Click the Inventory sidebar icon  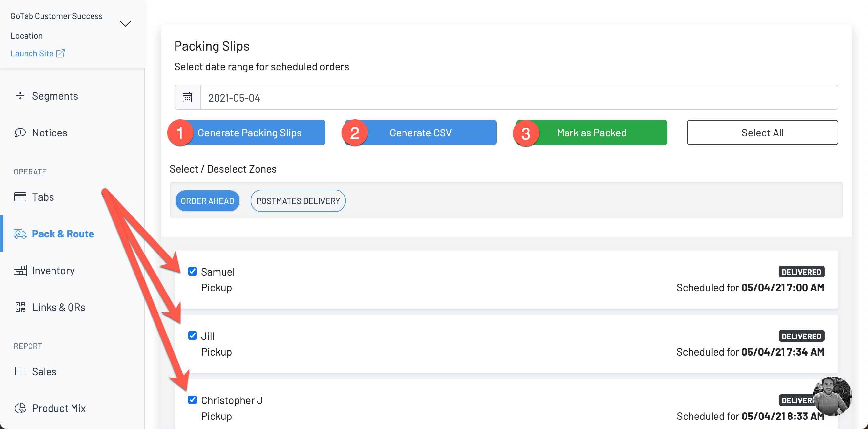tap(20, 270)
